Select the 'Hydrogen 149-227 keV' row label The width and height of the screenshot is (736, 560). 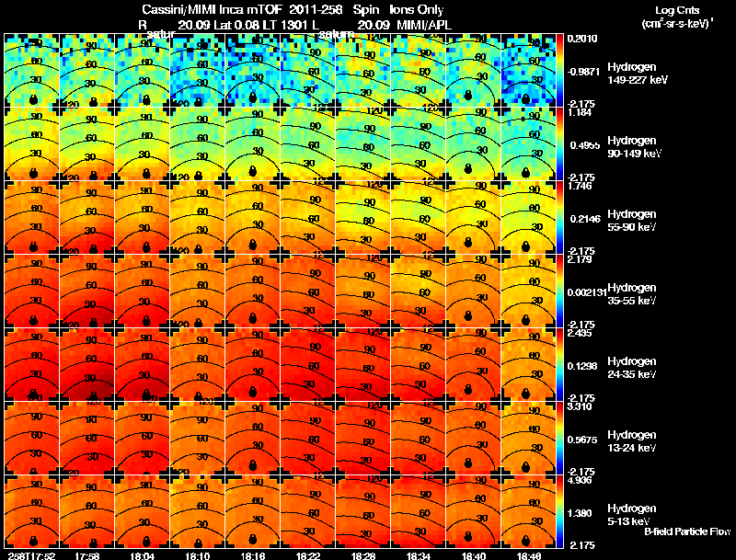(638, 74)
